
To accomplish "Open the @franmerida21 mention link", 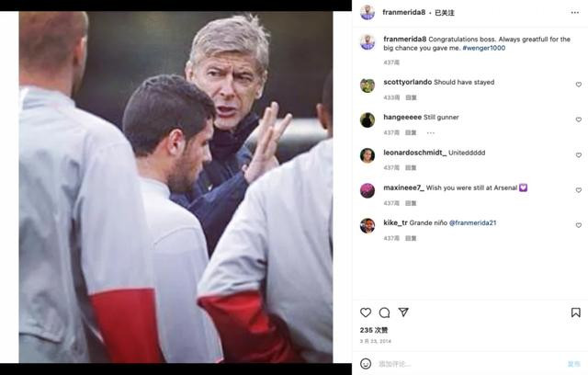I will click(x=472, y=222).
